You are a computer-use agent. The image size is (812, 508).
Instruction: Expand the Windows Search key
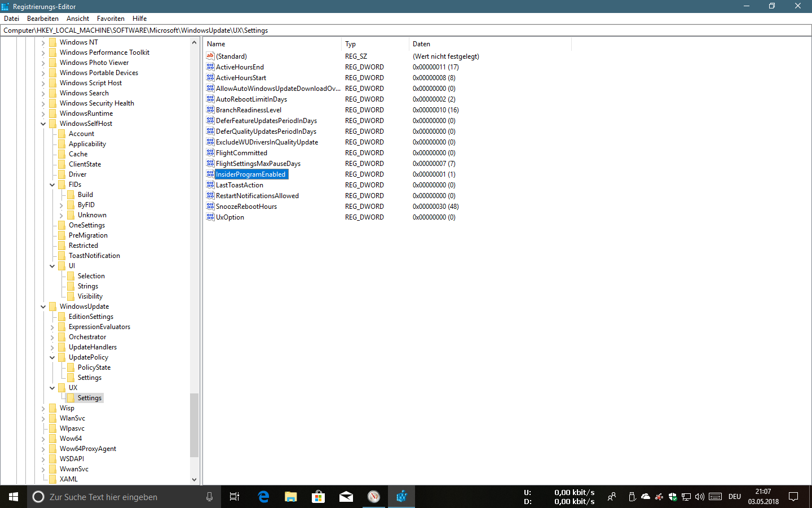coord(43,93)
